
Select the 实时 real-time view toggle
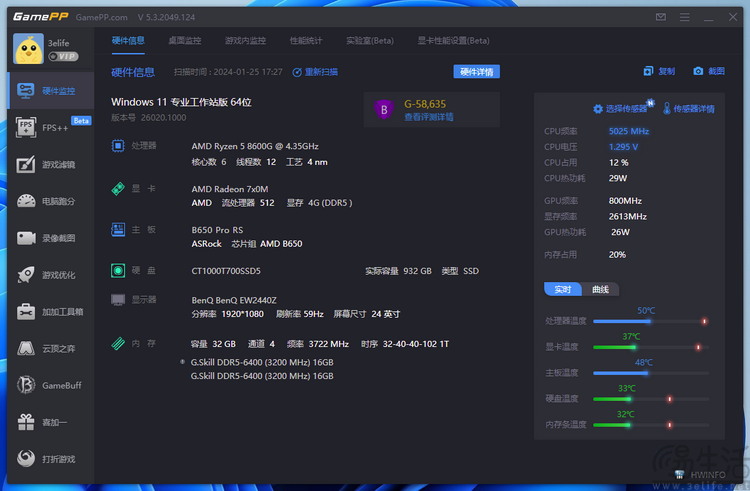563,289
